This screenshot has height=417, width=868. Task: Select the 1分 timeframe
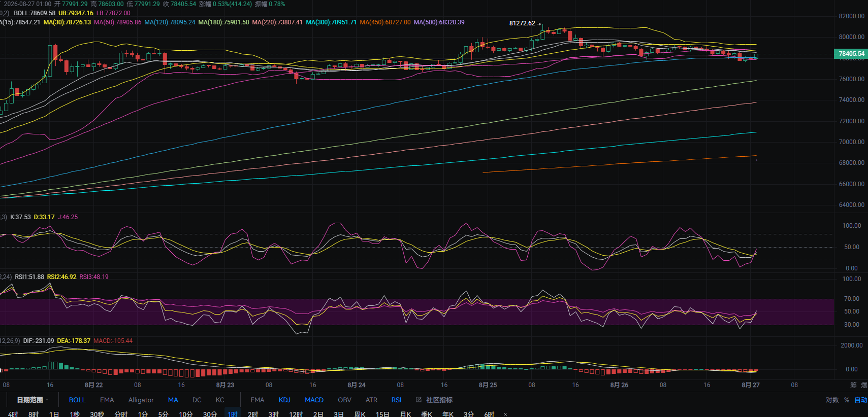pyautogui.click(x=143, y=414)
